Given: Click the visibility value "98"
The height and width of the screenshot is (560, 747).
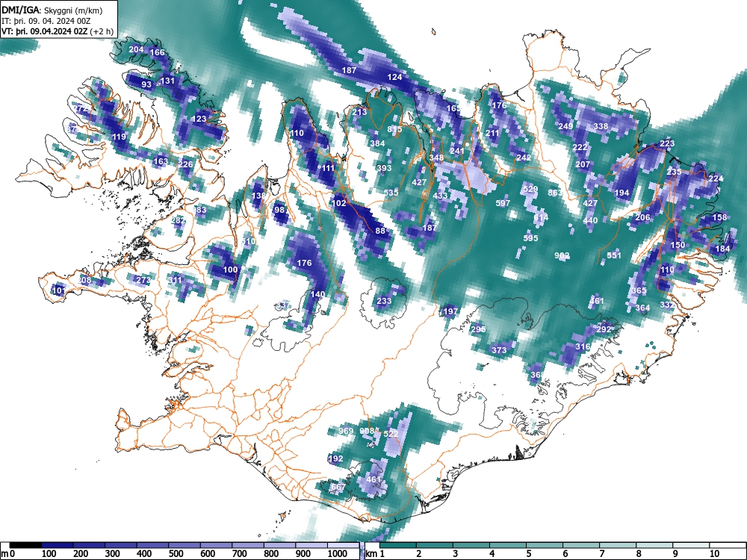Looking at the screenshot, I should [279, 210].
